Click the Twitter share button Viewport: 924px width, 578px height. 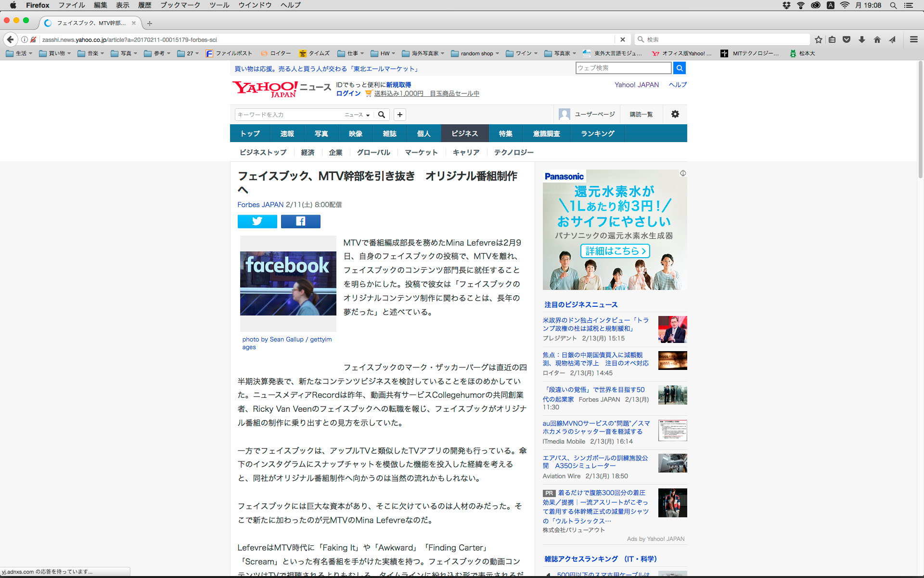pyautogui.click(x=257, y=222)
